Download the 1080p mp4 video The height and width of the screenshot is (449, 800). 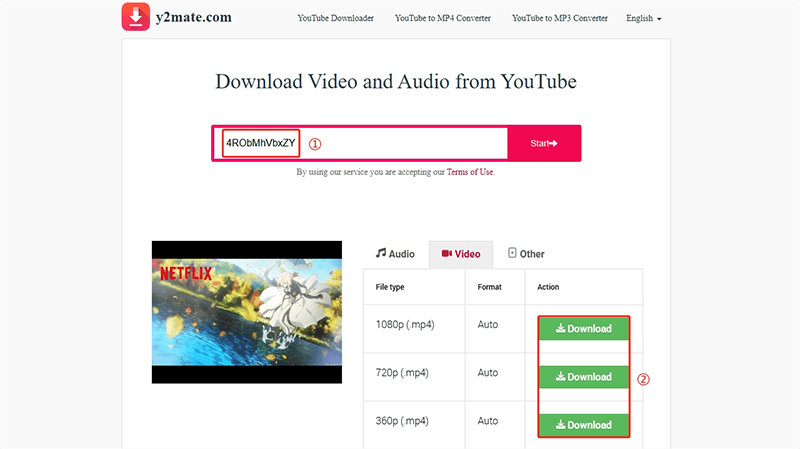point(584,329)
